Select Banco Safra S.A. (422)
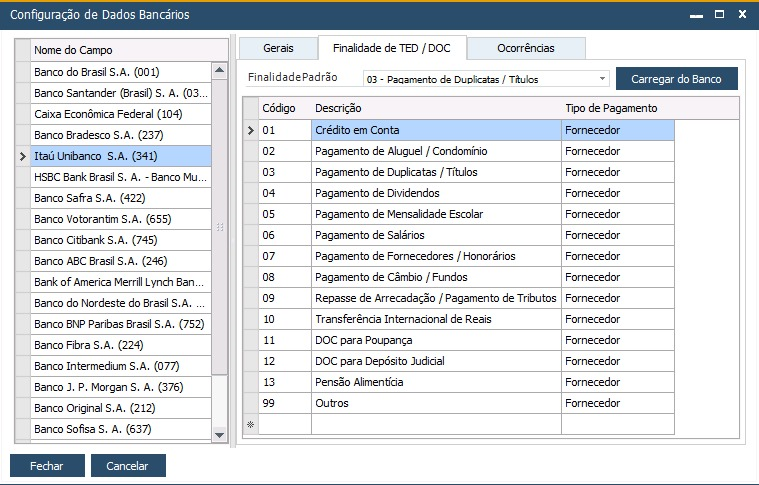Image resolution: width=759 pixels, height=485 pixels. tap(121, 198)
